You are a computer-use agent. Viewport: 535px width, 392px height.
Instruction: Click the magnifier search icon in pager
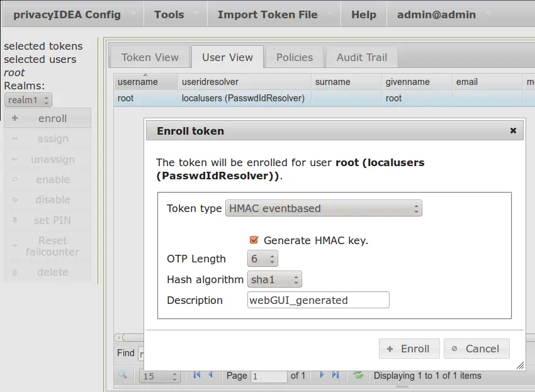[x=123, y=375]
